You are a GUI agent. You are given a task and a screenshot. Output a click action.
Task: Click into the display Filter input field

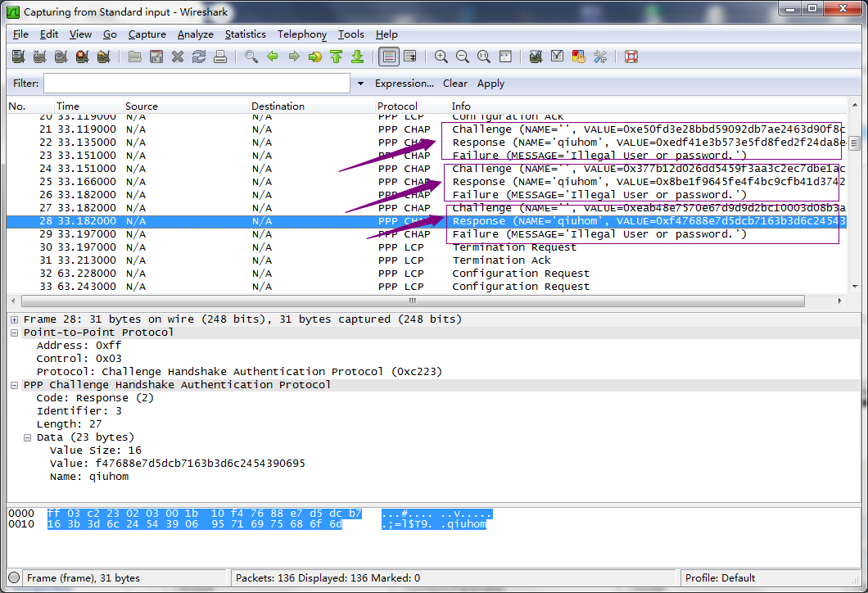pos(197,83)
